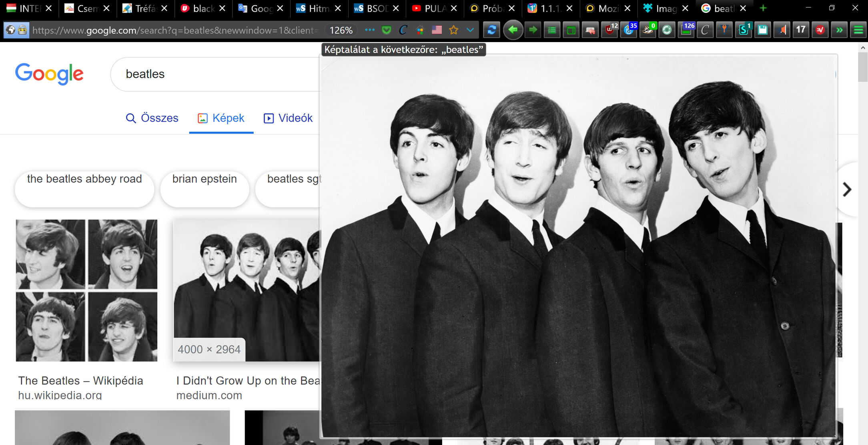Screen dimensions: 868x445
Task: Go forward with the green right arrow
Action: 533,30
